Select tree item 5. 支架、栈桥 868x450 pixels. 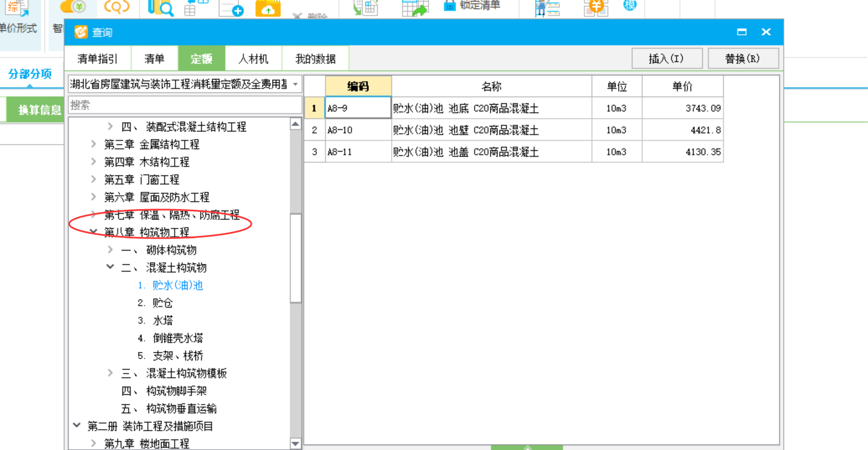tap(170, 356)
